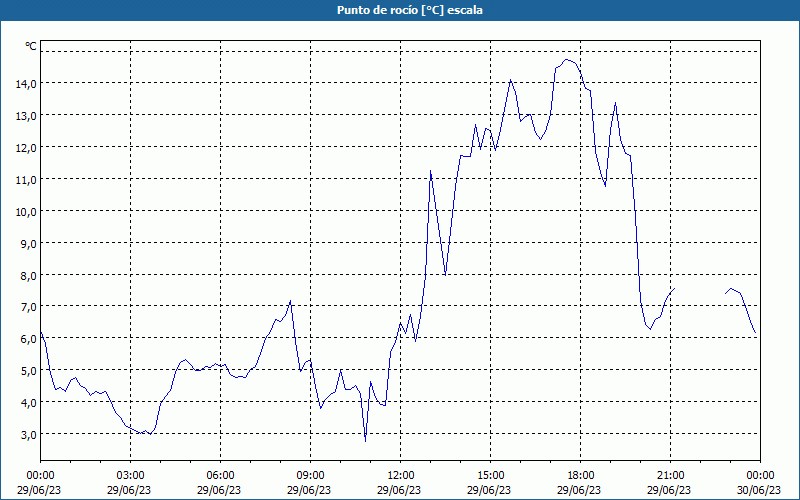
Task: Click the 03:00 time axis label
Action: [131, 476]
